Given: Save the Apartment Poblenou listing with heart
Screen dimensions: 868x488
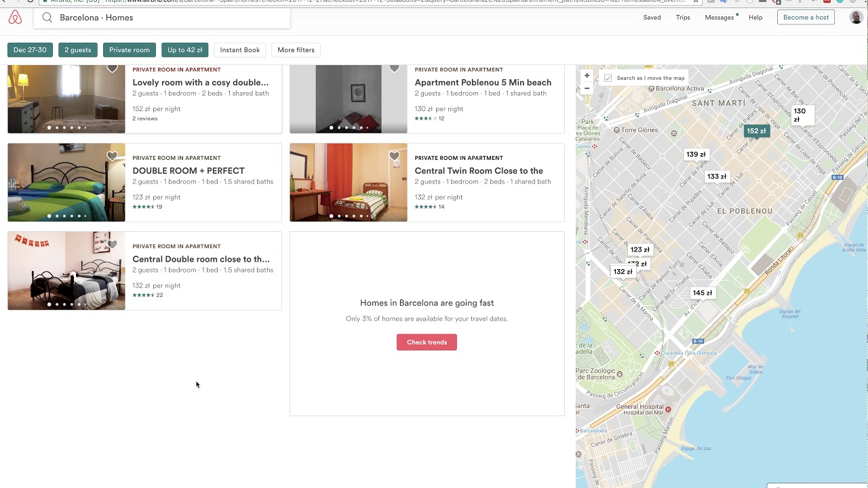Looking at the screenshot, I should [x=395, y=68].
